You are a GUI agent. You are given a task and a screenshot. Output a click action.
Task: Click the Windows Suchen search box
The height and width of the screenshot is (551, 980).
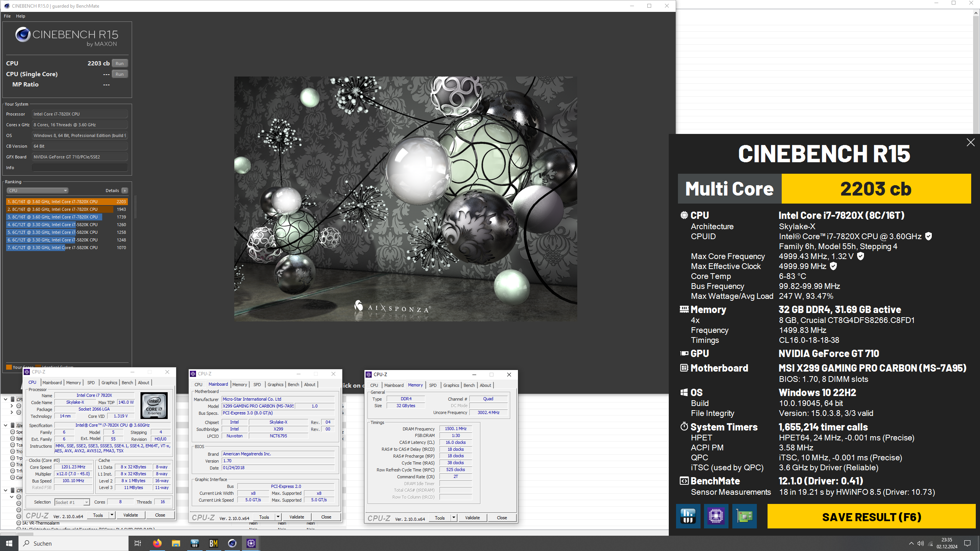tap(73, 543)
